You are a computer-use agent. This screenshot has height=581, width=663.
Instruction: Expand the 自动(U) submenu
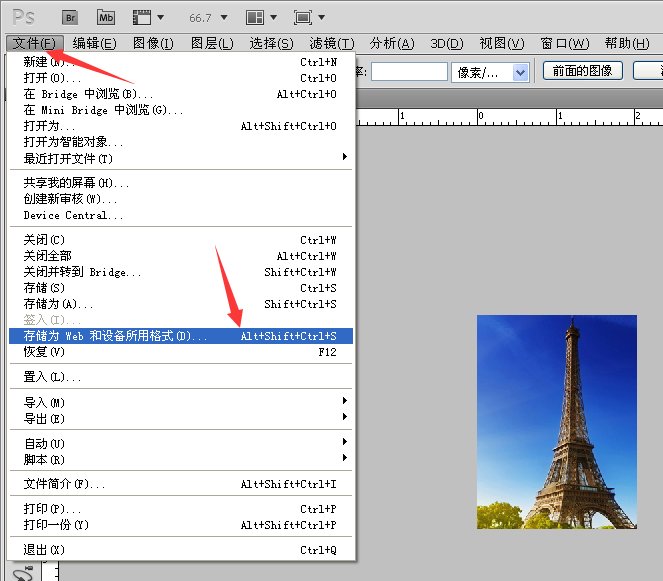pos(181,443)
